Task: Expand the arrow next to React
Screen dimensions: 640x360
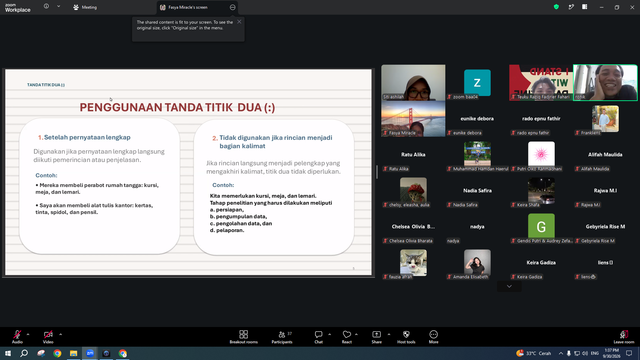Action: (x=356, y=334)
